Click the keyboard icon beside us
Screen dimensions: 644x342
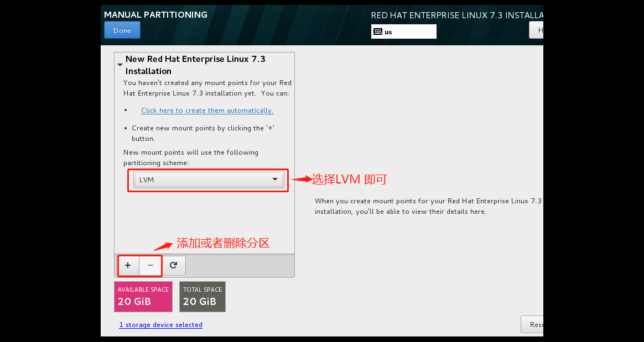coord(378,31)
